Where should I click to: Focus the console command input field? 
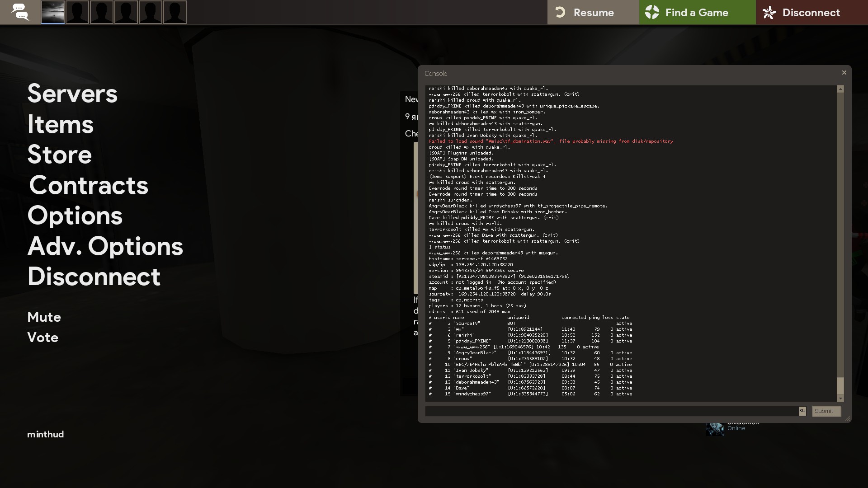(611, 411)
